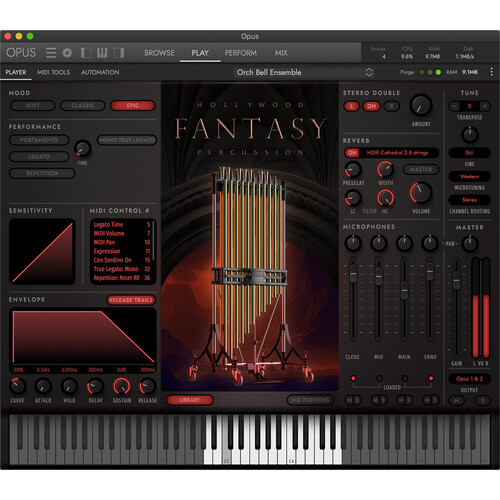This screenshot has width=500, height=500.
Task: Increase transpose with the plus button
Action: 485,106
